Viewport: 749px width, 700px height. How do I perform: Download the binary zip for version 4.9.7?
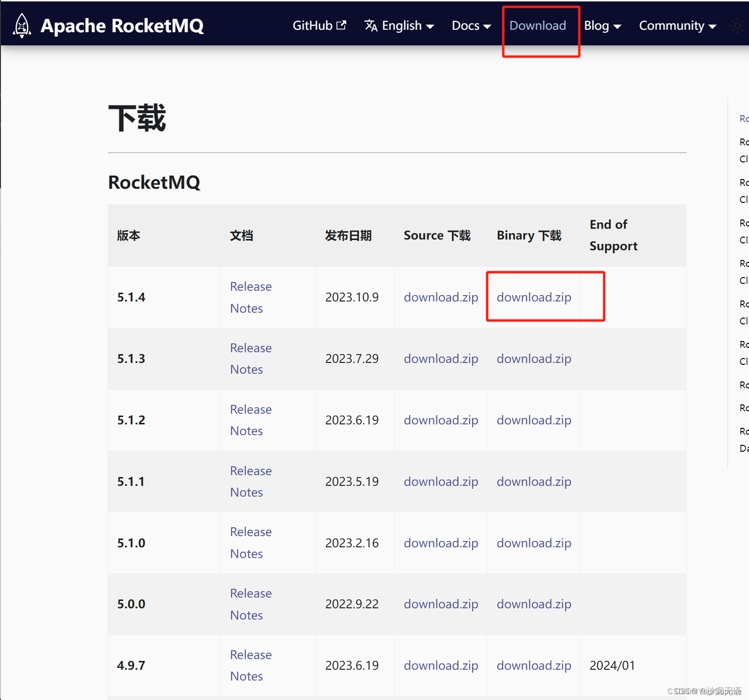[x=533, y=665]
